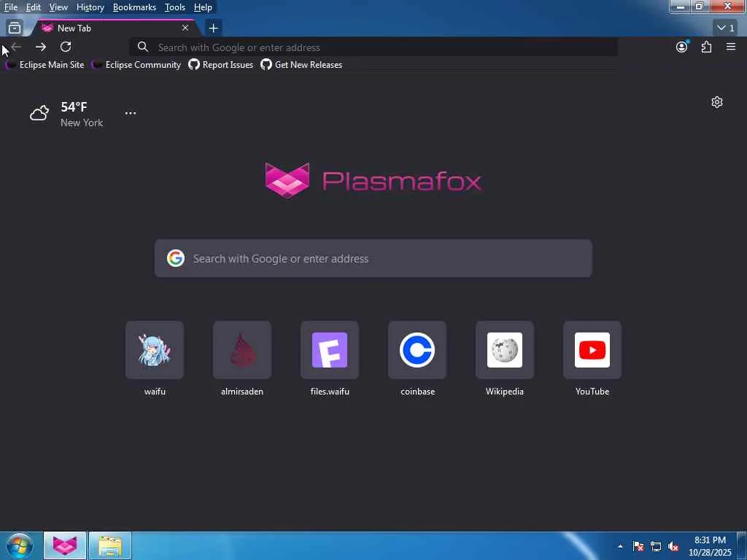
Task: Open the View menu
Action: click(x=58, y=7)
